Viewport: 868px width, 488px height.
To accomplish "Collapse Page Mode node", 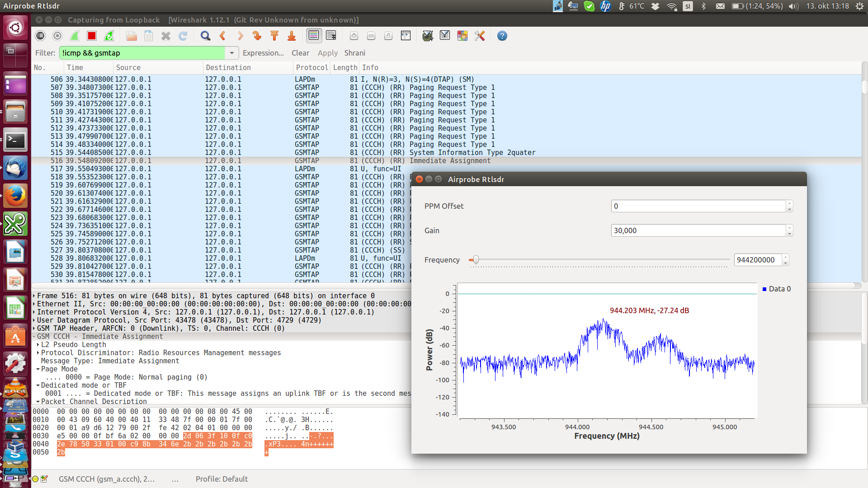I will (x=38, y=369).
